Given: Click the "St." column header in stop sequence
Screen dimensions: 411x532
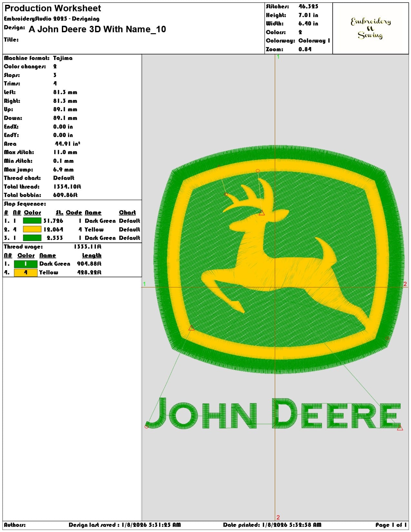Looking at the screenshot, I should tap(59, 212).
